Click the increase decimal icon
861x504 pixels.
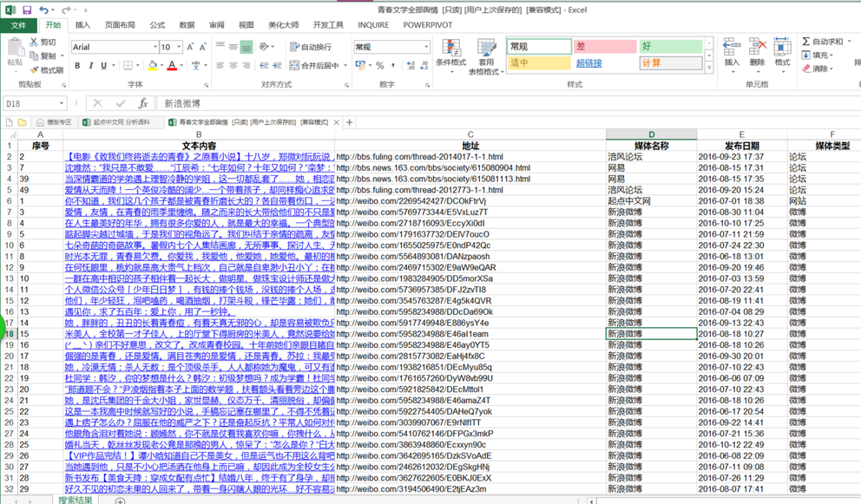(x=411, y=65)
